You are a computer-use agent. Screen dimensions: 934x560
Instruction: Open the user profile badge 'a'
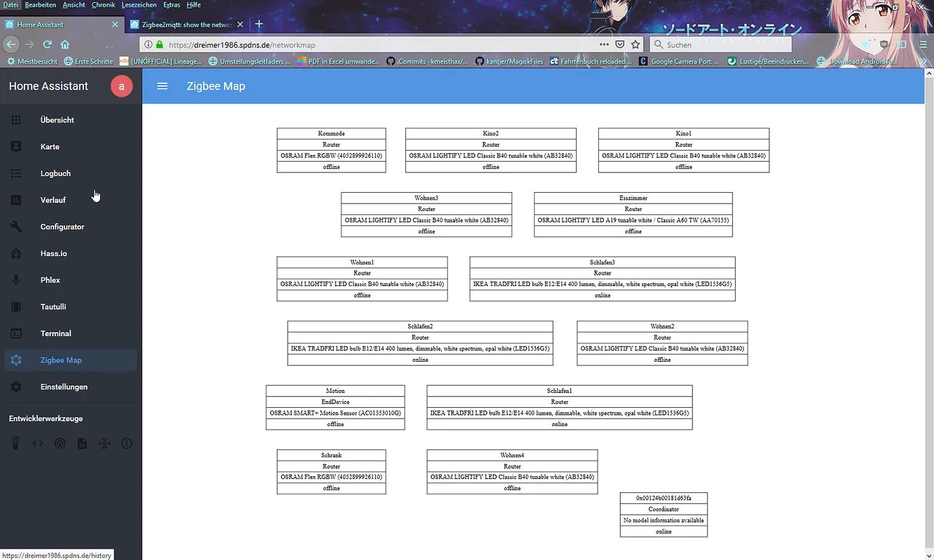click(x=122, y=86)
